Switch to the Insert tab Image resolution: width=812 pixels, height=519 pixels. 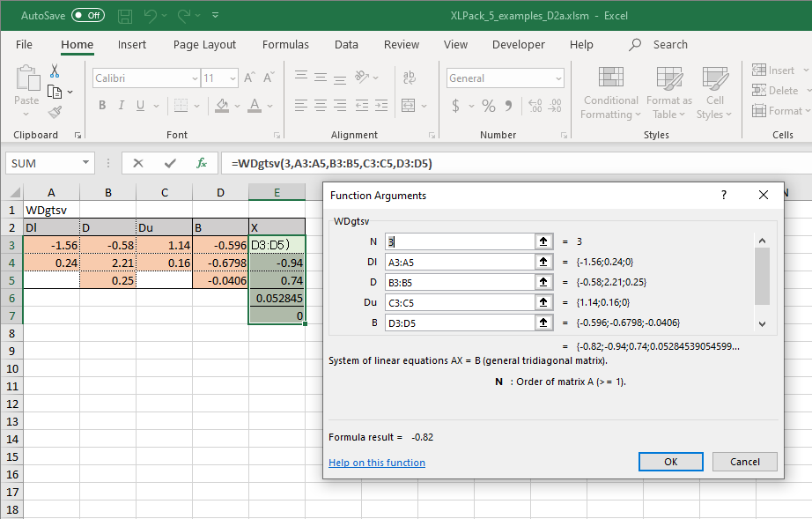point(131,45)
